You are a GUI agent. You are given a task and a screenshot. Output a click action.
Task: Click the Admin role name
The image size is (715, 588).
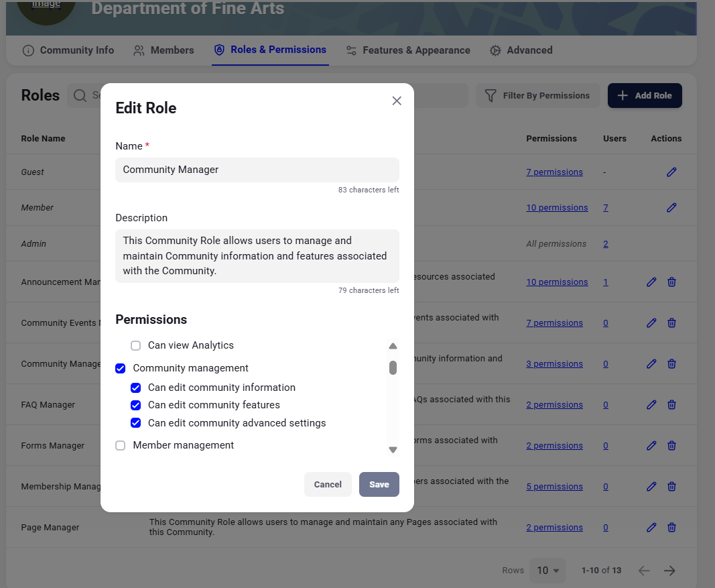(x=34, y=243)
